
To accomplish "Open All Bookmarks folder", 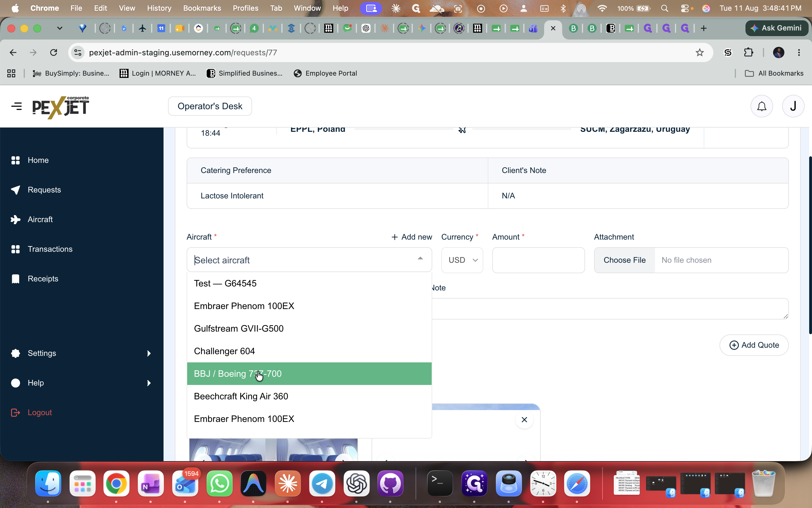I will point(774,73).
